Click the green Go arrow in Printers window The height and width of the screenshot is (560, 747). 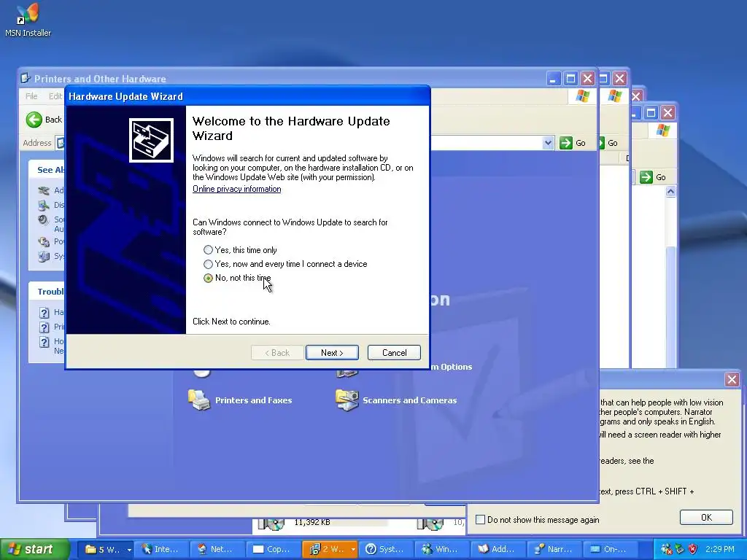point(566,143)
